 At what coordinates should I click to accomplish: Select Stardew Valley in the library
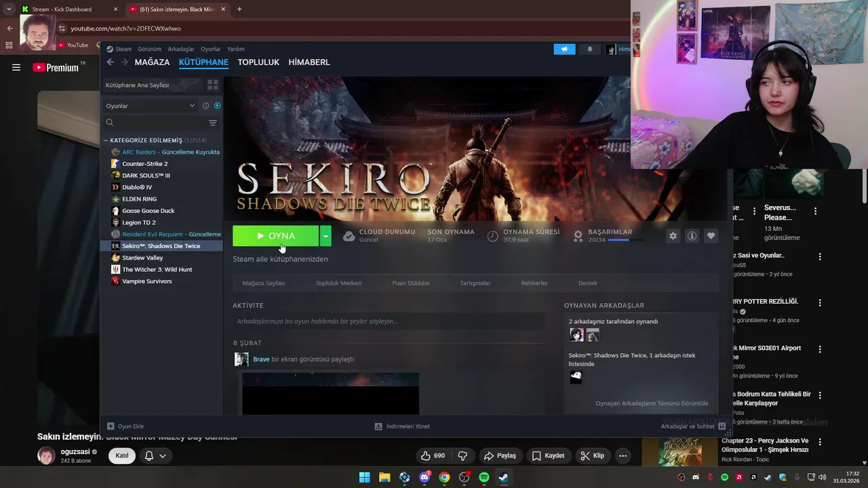point(142,258)
